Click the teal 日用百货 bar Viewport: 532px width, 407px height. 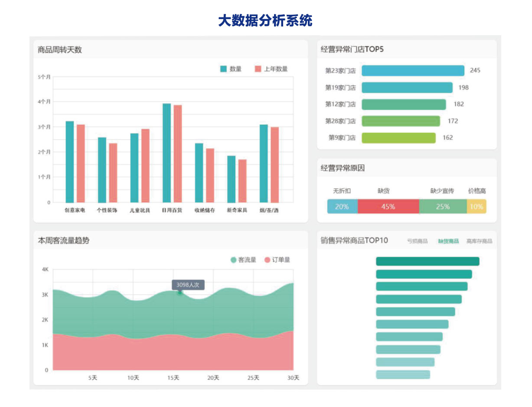(166, 153)
